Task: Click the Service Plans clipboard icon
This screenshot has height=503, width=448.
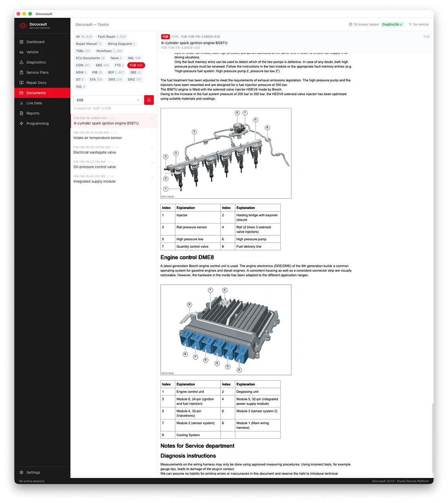Action: click(21, 72)
